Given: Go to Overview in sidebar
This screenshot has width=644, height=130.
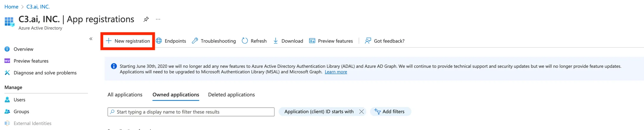Looking at the screenshot, I should click(23, 49).
